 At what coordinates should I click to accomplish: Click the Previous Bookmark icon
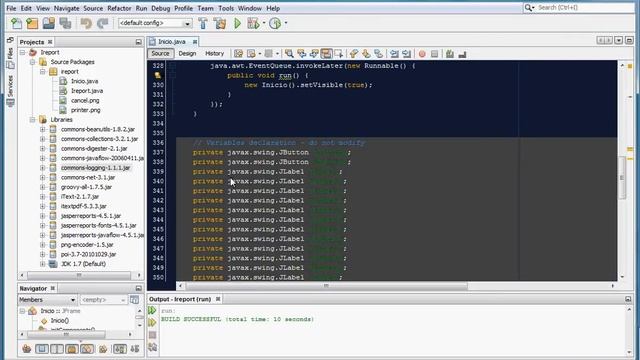[354, 54]
